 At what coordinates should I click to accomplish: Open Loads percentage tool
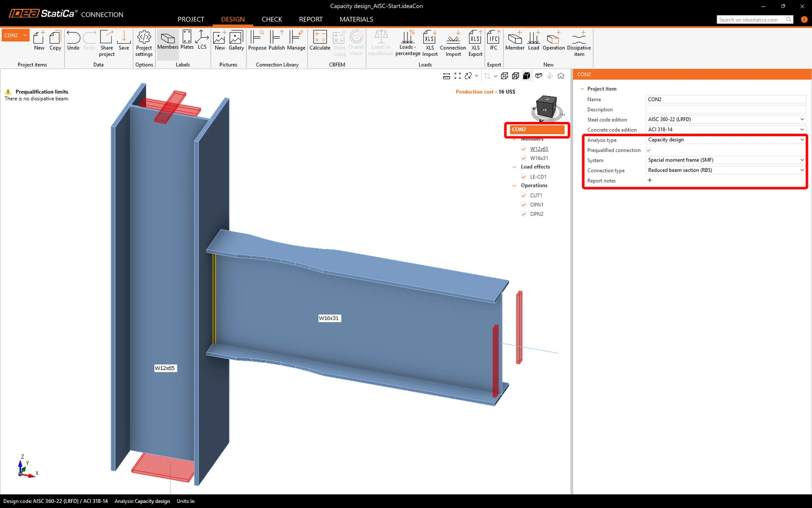408,43
